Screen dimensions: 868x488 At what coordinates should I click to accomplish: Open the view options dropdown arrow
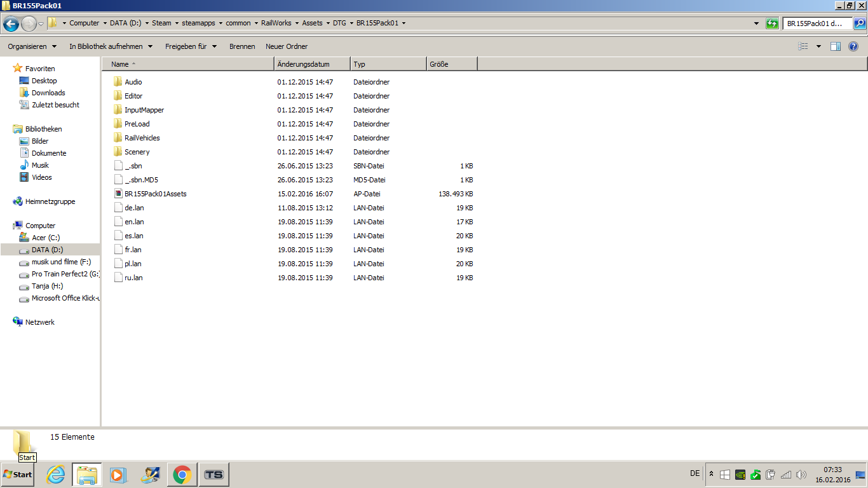click(x=818, y=46)
